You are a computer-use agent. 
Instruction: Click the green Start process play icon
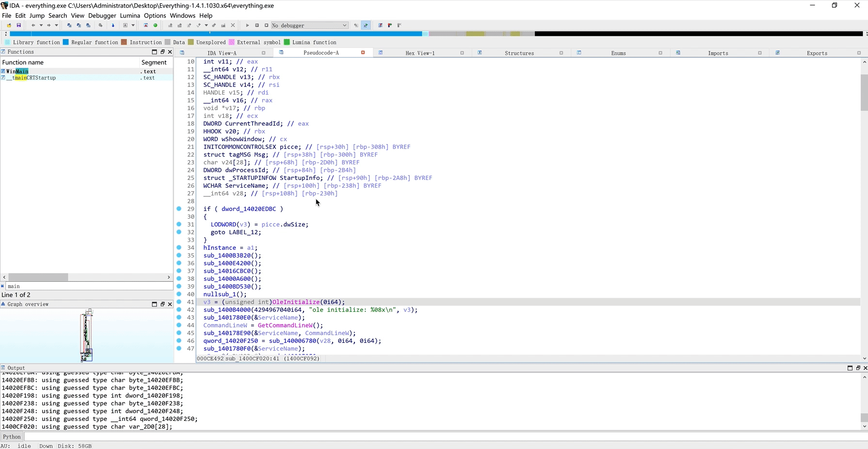(x=247, y=25)
